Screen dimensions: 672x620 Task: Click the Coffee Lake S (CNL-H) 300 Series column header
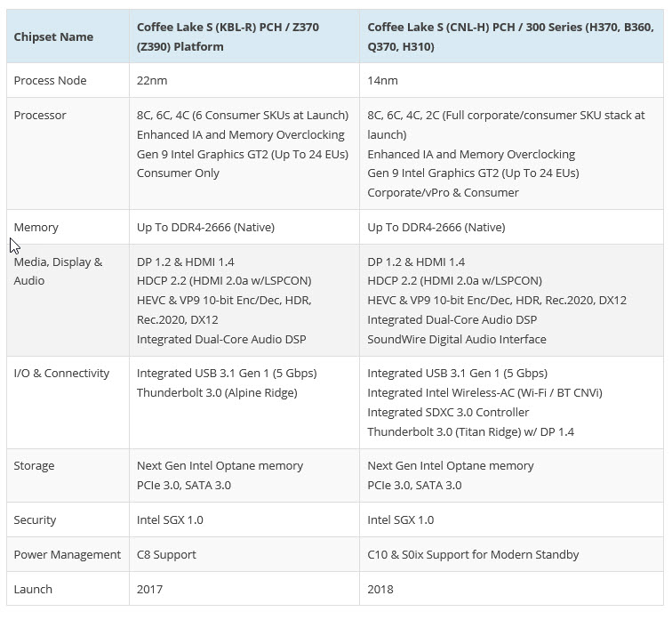507,36
